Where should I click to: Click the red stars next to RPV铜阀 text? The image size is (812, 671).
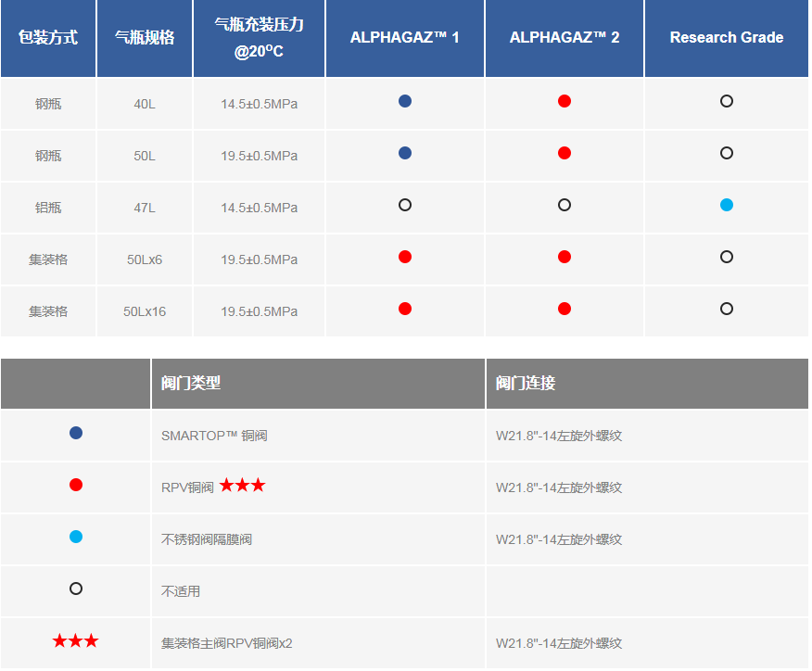pos(242,485)
